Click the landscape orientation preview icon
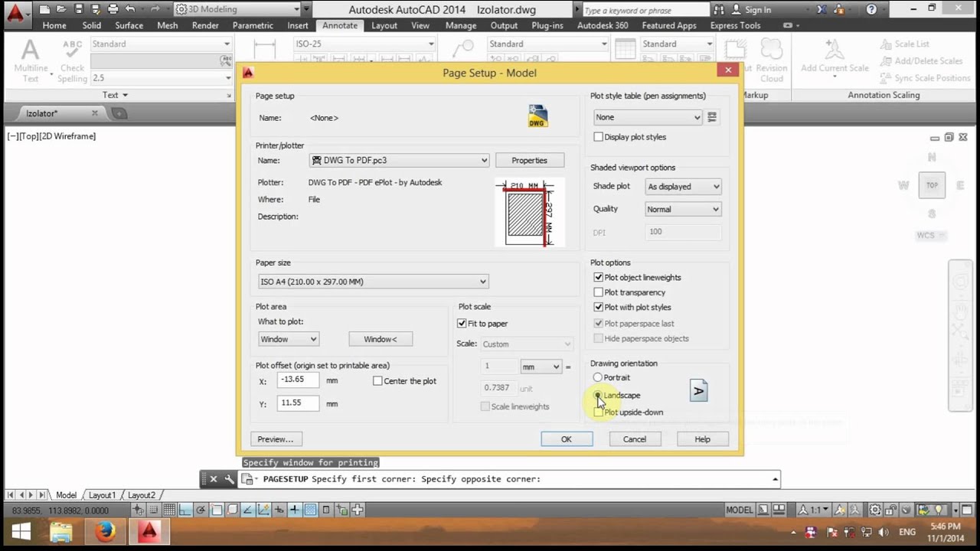This screenshot has height=551, width=980. (x=698, y=390)
